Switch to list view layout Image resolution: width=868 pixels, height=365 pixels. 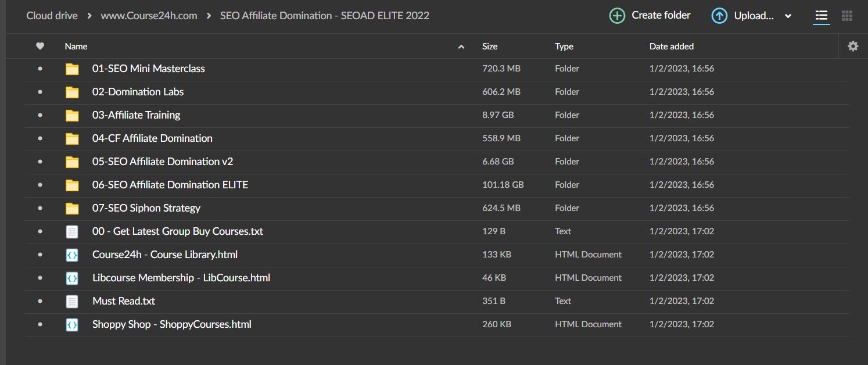coord(821,16)
